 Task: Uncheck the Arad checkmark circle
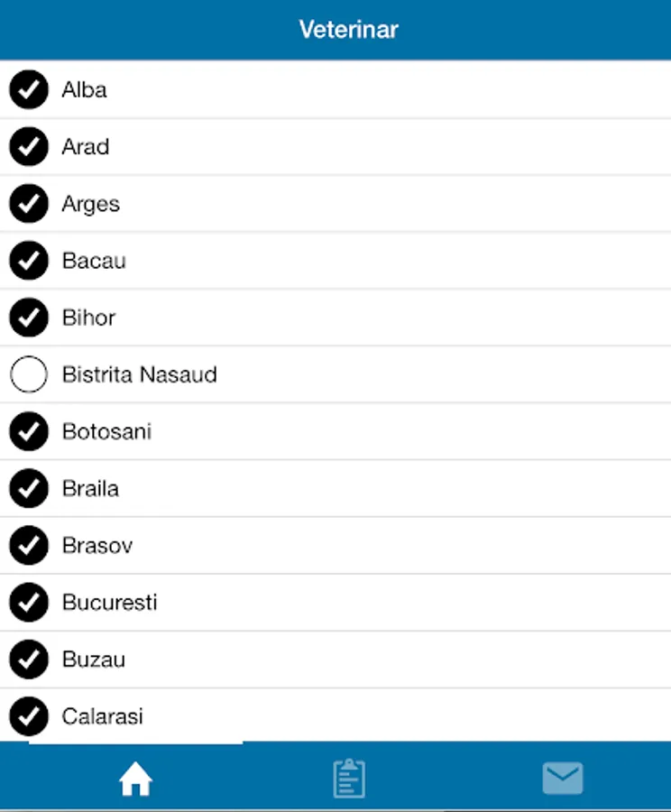point(29,146)
